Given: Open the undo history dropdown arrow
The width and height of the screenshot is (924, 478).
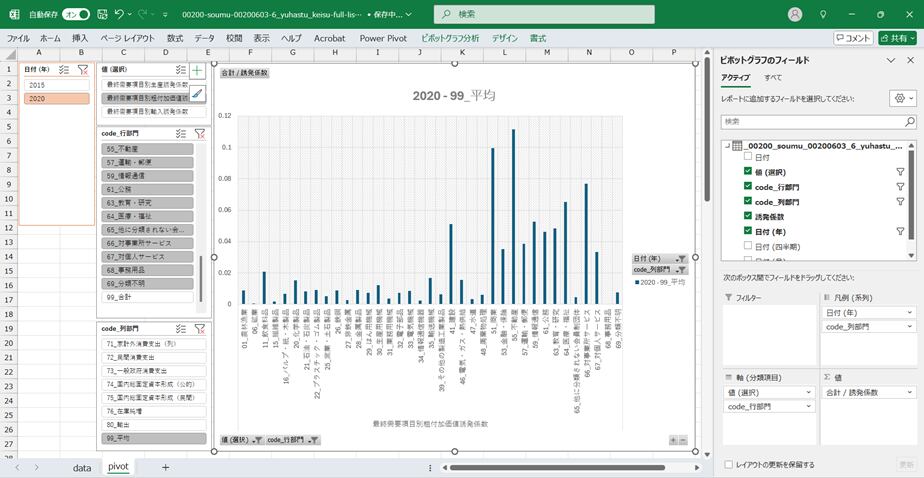Looking at the screenshot, I should click(128, 14).
